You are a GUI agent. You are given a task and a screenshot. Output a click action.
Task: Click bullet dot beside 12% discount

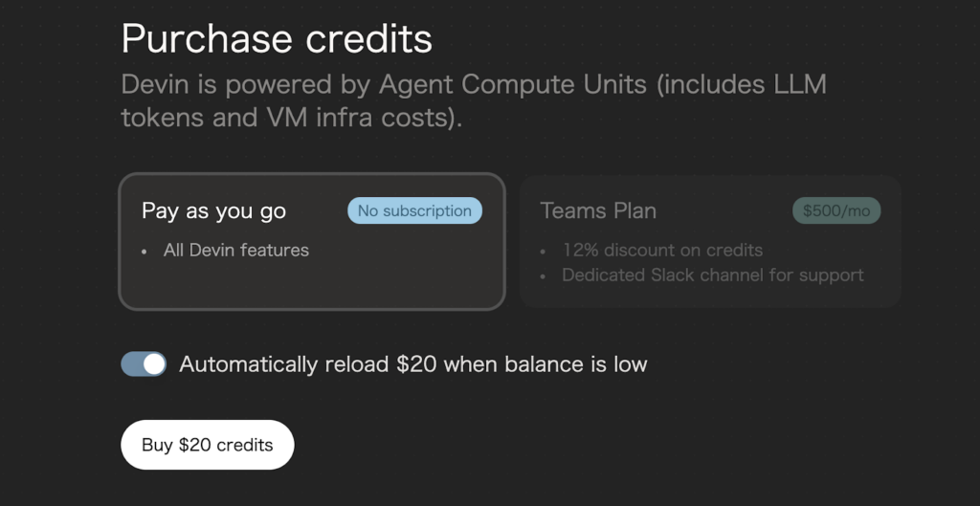[x=543, y=252]
